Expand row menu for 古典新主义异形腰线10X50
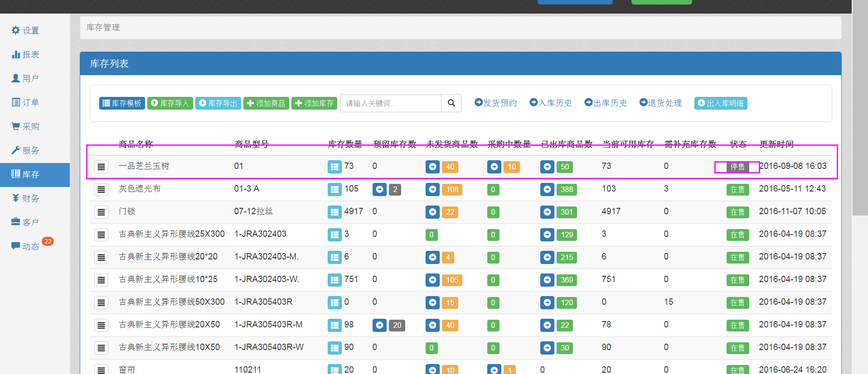Screen dimensions: 868x374 pos(101,348)
